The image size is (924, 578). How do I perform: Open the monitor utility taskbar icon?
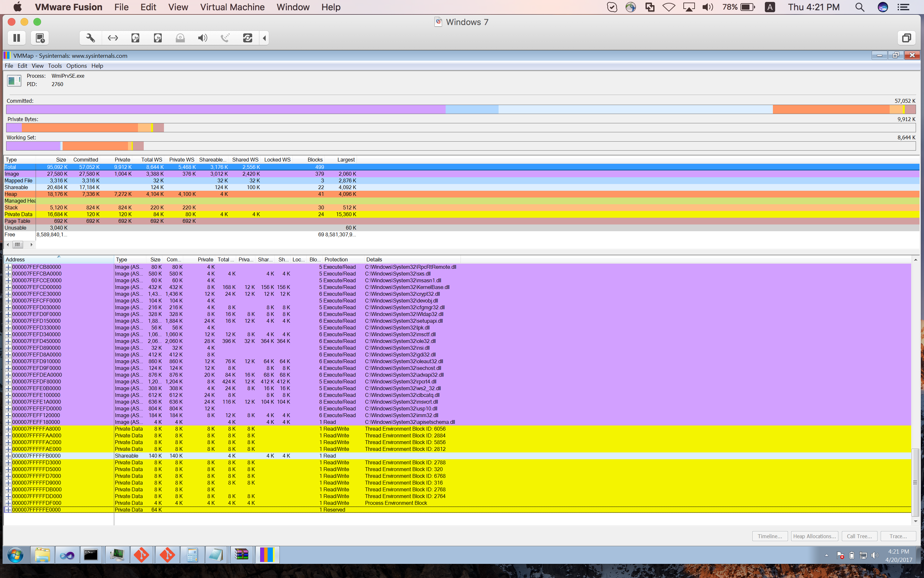117,555
